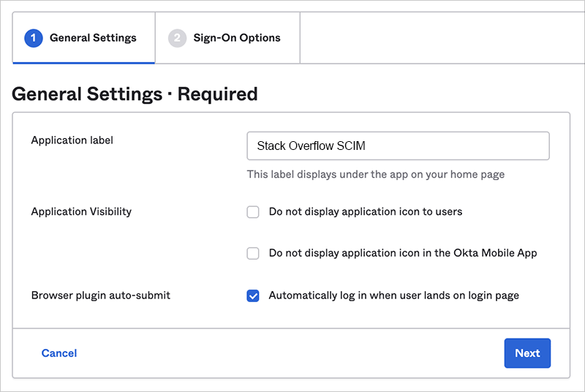The height and width of the screenshot is (392, 585).
Task: Tick the Okta Mobile App icon hiding checkbox
Action: [253, 254]
